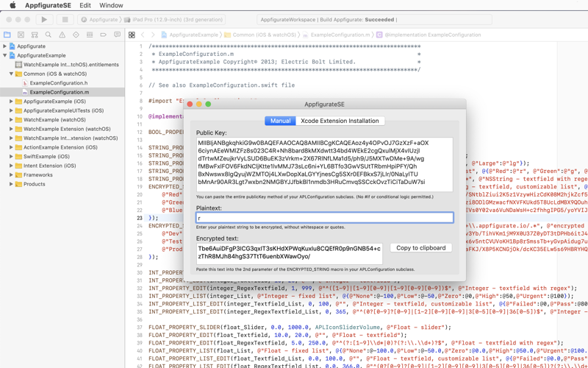Viewport: 588px width, 368px height.
Task: Click the build status Succeeded activity view
Action: click(374, 20)
